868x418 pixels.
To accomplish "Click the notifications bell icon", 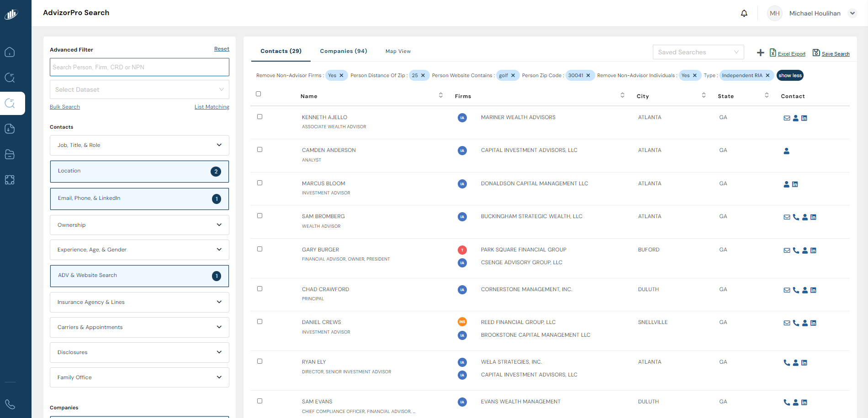I will pyautogui.click(x=744, y=13).
